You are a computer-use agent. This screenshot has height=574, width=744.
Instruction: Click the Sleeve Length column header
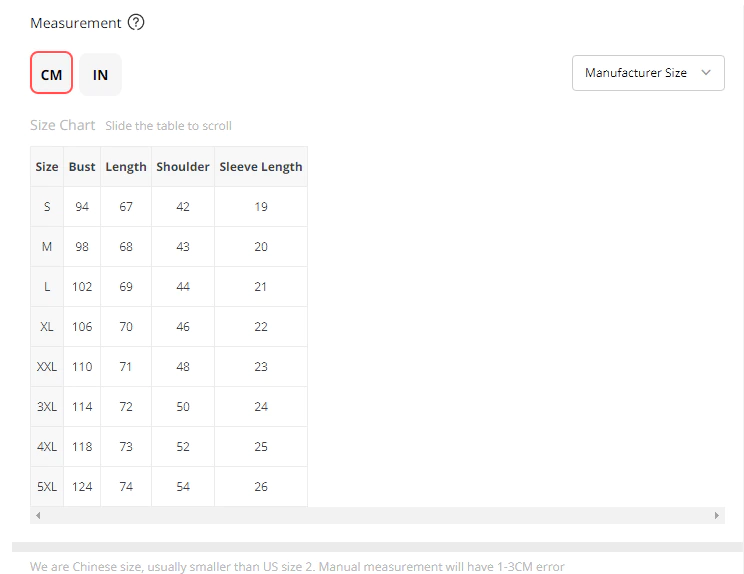(x=260, y=167)
